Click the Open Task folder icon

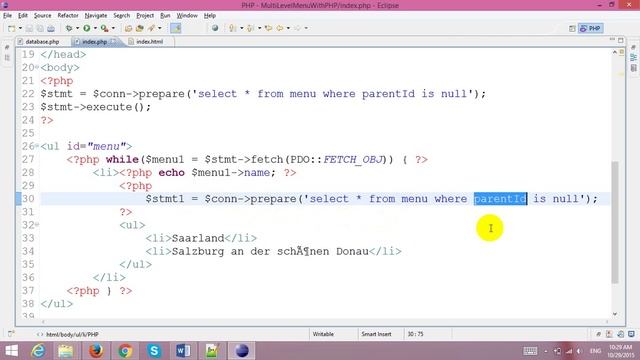(140, 28)
